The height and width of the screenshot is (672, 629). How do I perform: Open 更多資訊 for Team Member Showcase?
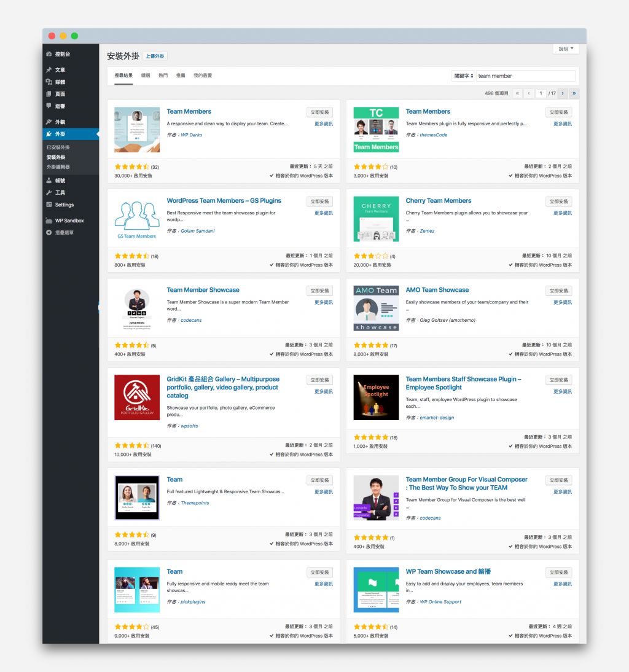(324, 302)
